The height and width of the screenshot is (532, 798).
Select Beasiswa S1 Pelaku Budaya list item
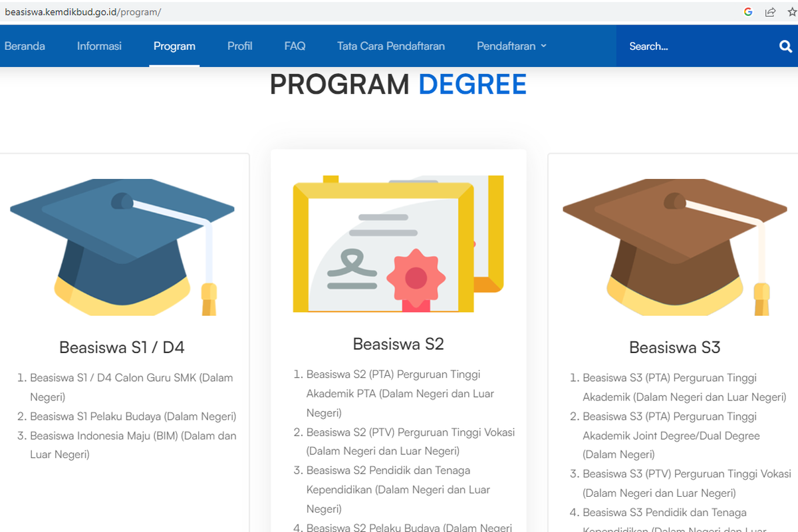click(133, 416)
